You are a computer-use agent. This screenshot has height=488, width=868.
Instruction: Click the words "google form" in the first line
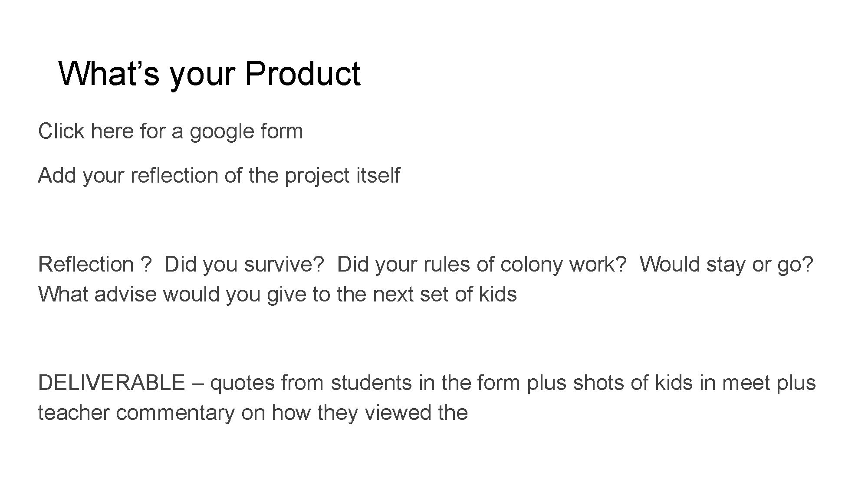246,132
